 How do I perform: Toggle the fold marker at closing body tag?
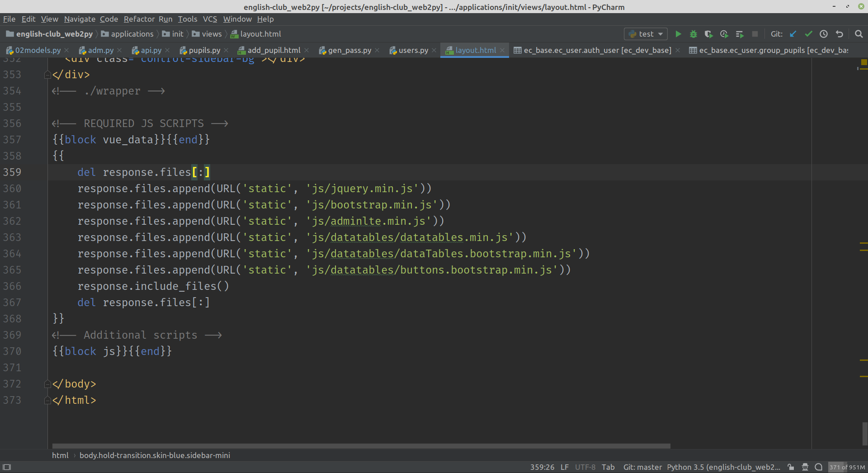[47, 384]
